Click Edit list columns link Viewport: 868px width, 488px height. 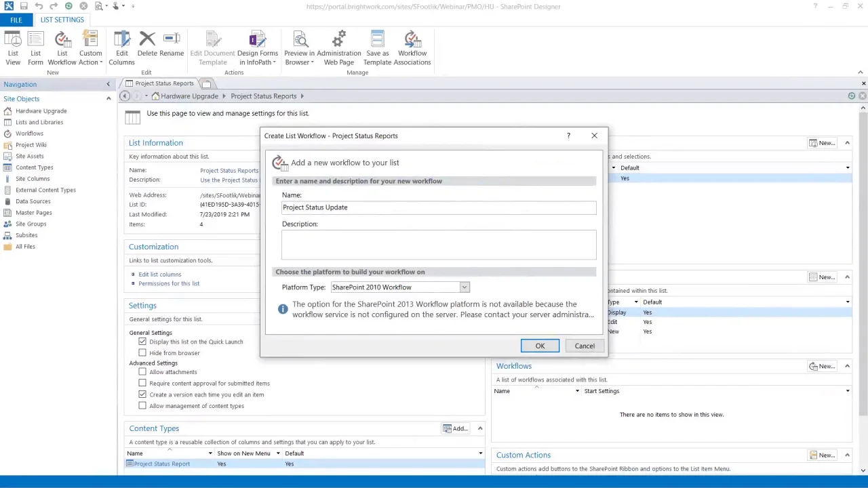160,274
